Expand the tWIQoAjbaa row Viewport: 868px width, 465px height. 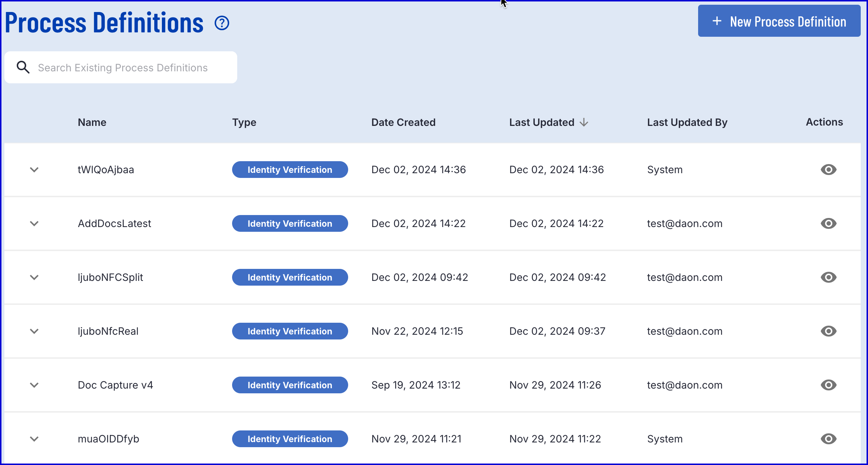click(x=34, y=170)
